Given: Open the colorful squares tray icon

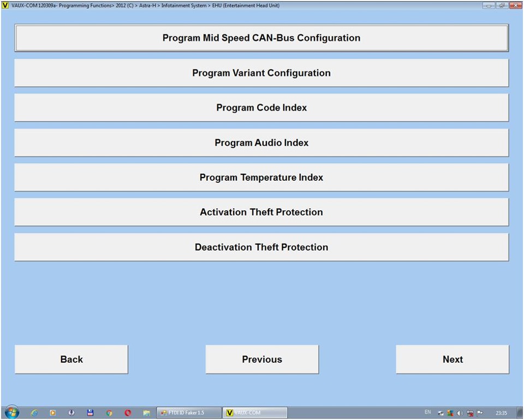Looking at the screenshot, I should [450, 413].
